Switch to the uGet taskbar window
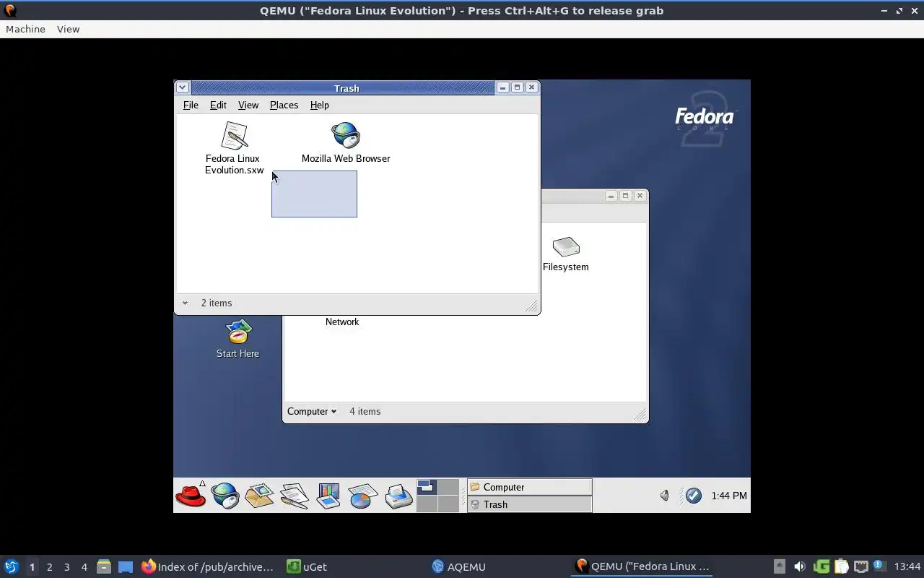 [307, 566]
